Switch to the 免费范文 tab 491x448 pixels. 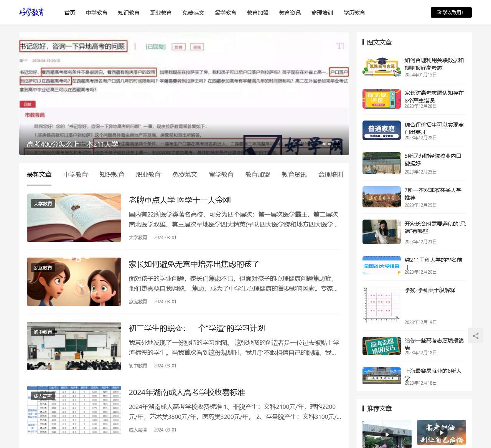coord(185,174)
